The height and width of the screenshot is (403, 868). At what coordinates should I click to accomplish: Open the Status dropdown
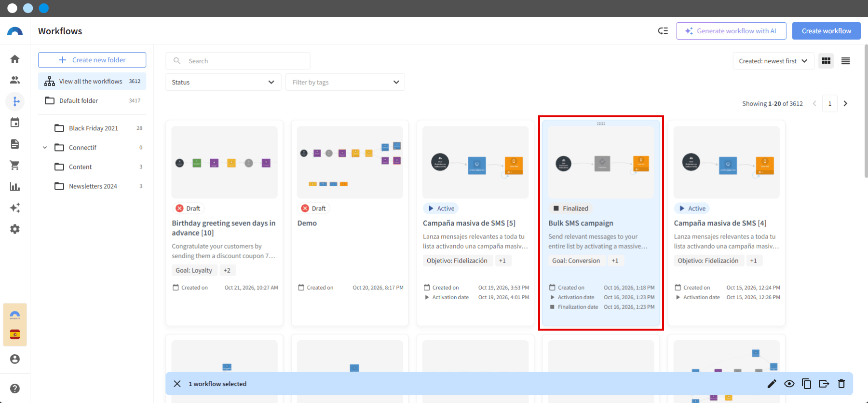(x=223, y=82)
